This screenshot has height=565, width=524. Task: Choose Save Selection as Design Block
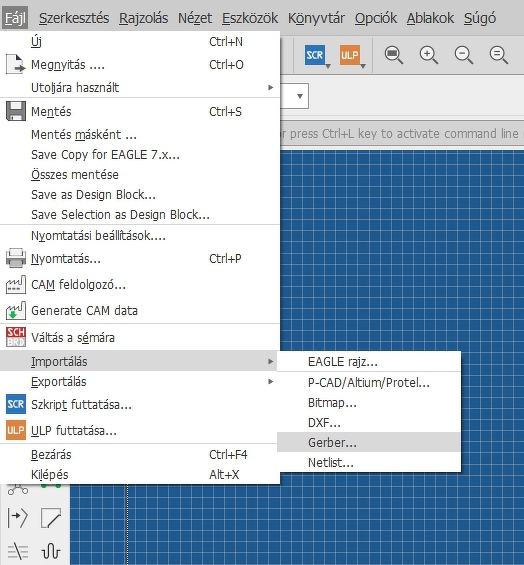pos(140,215)
